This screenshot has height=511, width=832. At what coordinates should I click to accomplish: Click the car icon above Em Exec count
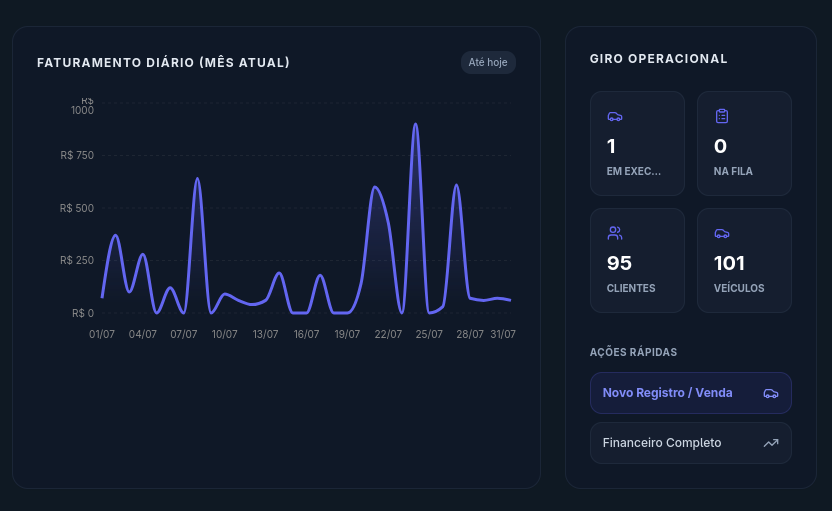tap(614, 116)
